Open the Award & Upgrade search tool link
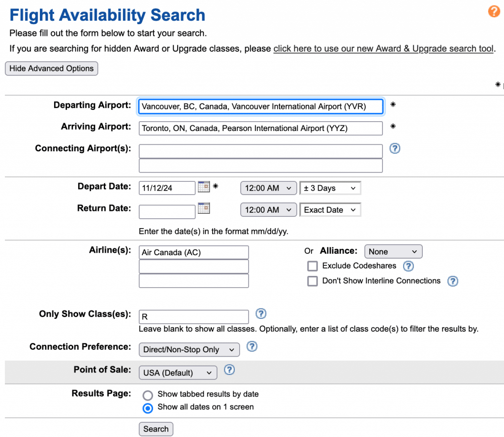This screenshot has width=504, height=437. click(382, 48)
